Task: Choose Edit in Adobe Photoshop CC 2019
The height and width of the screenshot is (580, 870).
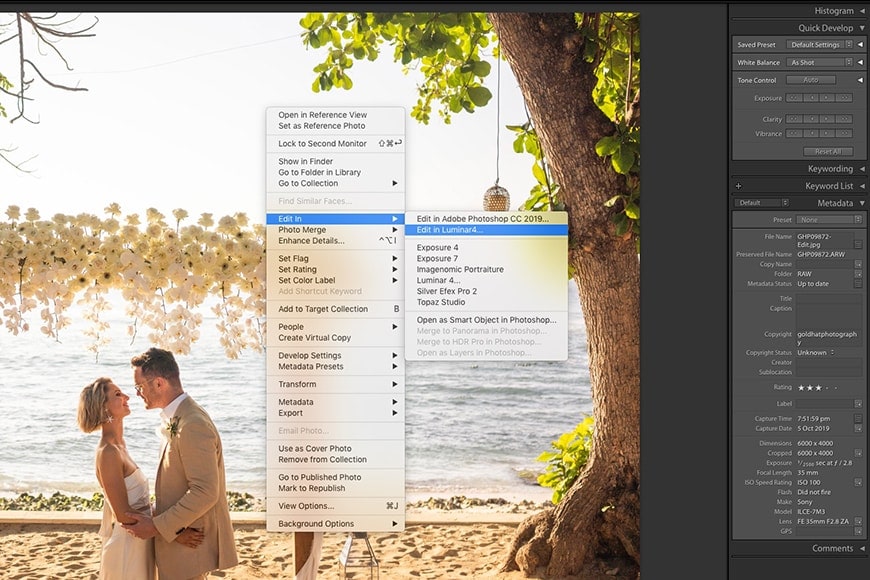Action: click(x=486, y=219)
